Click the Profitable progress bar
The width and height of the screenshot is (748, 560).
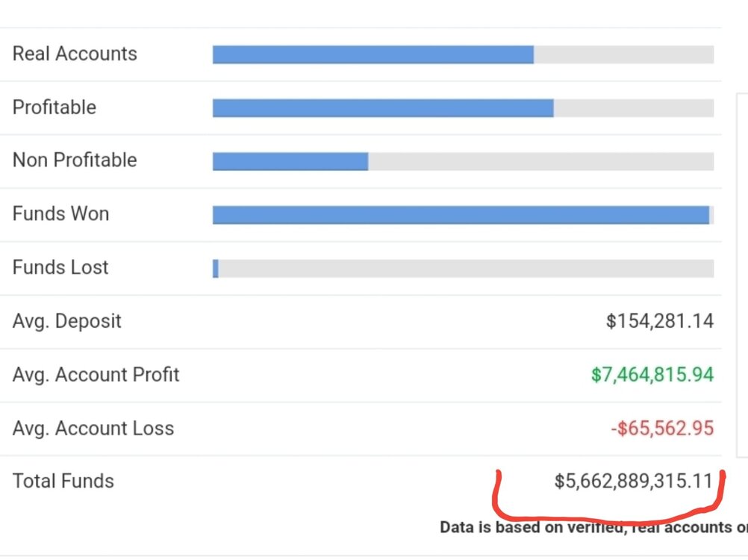click(463, 108)
